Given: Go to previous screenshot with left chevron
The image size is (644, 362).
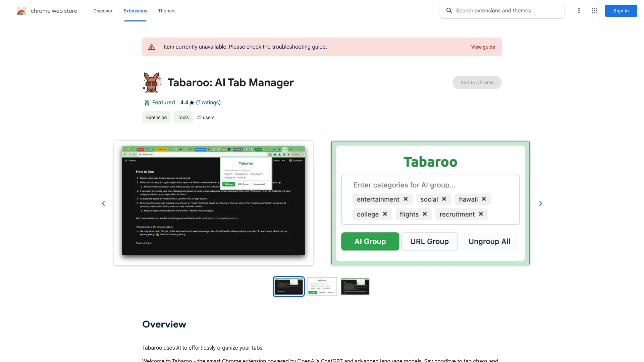Looking at the screenshot, I should pyautogui.click(x=103, y=203).
